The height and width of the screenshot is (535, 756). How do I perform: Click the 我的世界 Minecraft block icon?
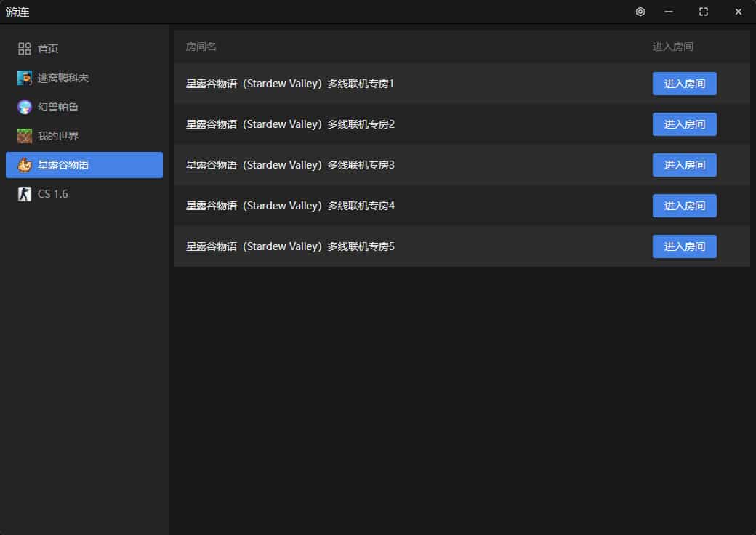(25, 136)
